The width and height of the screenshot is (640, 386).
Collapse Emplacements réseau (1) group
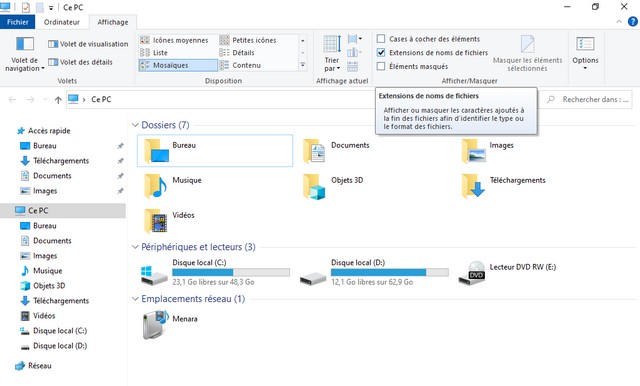coord(135,299)
